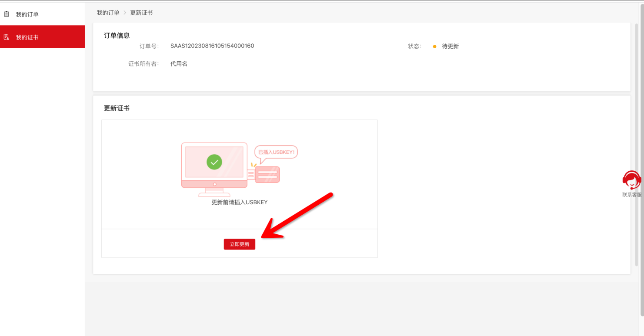Open 我的订单 in the sidebar
644x336 pixels.
(27, 14)
